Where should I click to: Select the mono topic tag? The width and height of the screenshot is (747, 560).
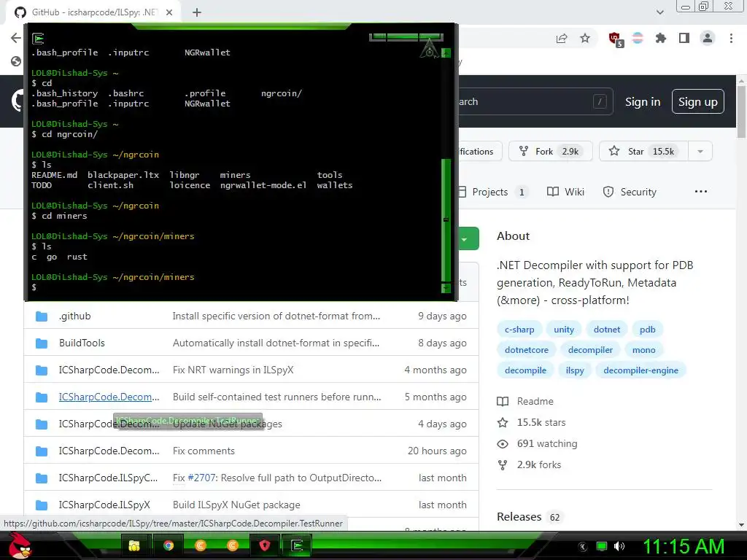643,350
